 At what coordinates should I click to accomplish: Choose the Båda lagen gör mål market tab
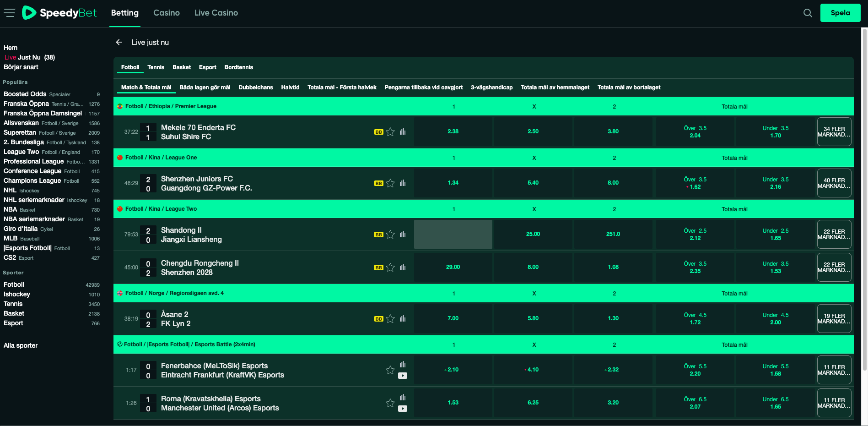point(205,87)
